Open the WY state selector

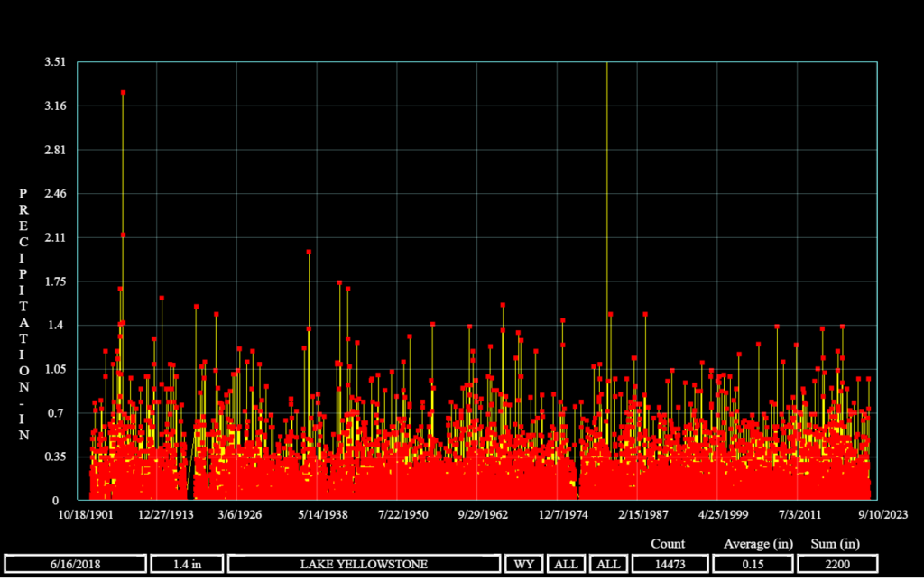tap(524, 564)
